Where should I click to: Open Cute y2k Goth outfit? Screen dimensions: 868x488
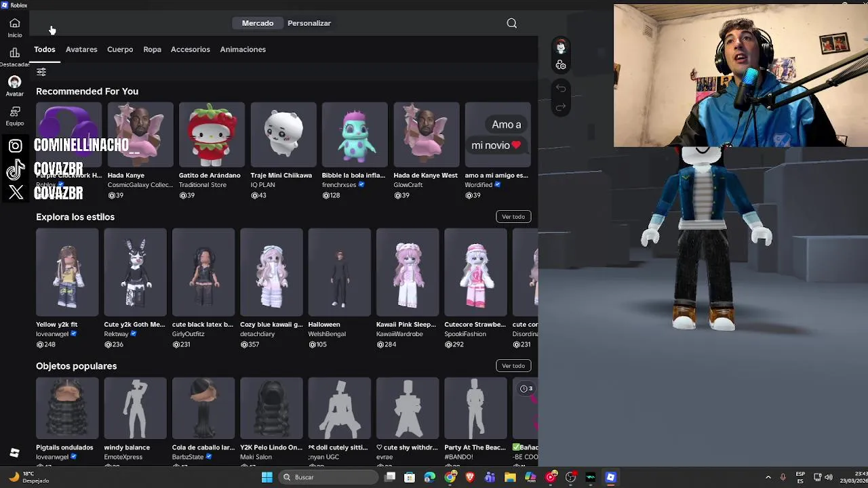tap(135, 272)
